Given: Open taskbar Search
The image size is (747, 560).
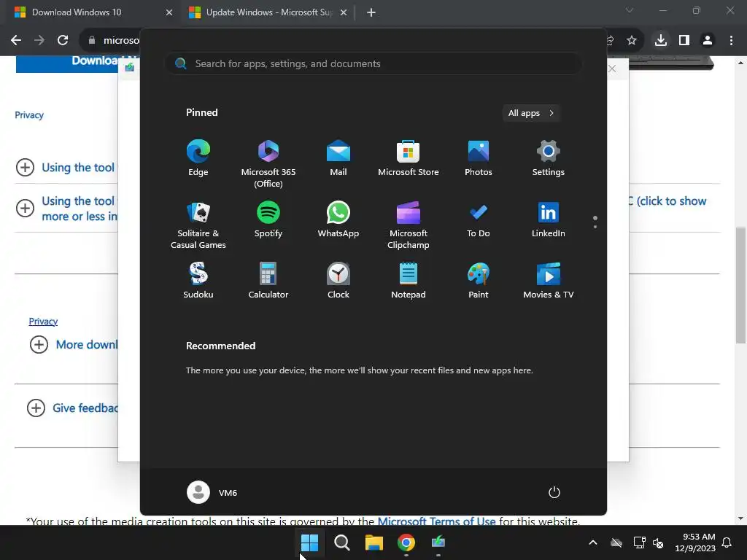Looking at the screenshot, I should coord(342,542).
